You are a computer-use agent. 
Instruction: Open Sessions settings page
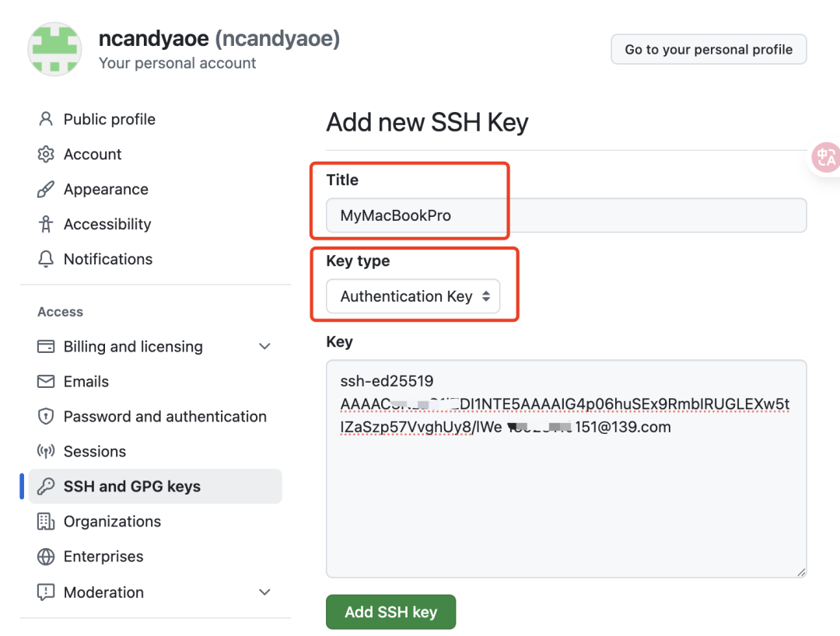[94, 452]
